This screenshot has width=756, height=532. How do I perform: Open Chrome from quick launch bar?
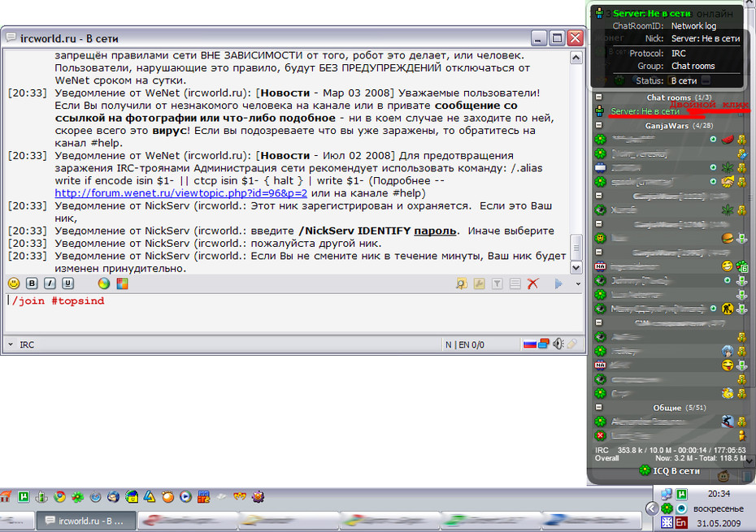[59, 496]
